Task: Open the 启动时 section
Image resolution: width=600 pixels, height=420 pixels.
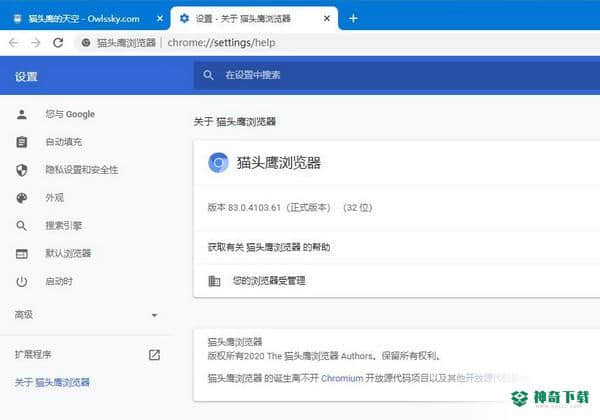Action: click(x=59, y=282)
